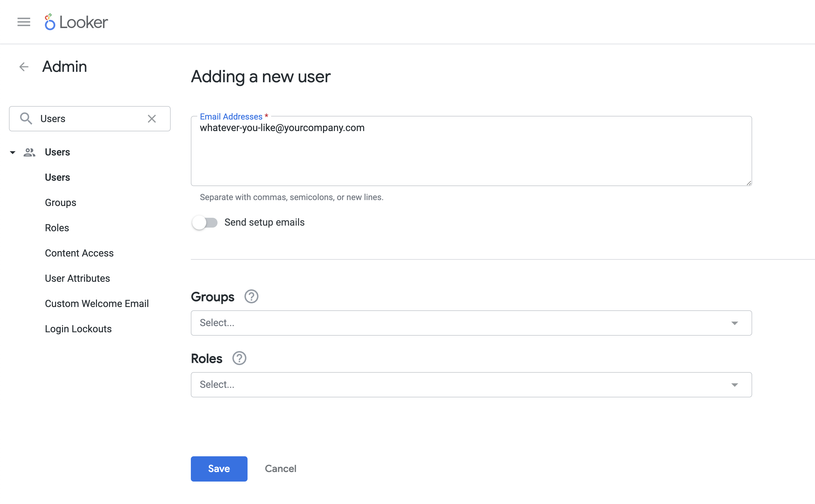815x504 pixels.
Task: Click the clear search X icon
Action: [x=152, y=118]
